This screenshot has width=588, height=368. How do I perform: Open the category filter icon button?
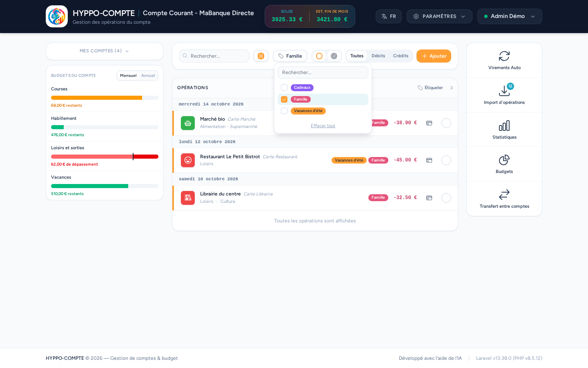point(261,56)
